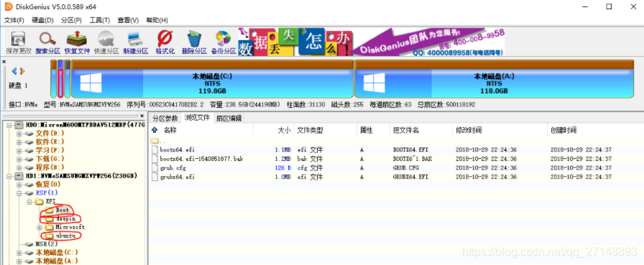Open the 查看(V) menu
644x265 pixels.
coord(128,20)
